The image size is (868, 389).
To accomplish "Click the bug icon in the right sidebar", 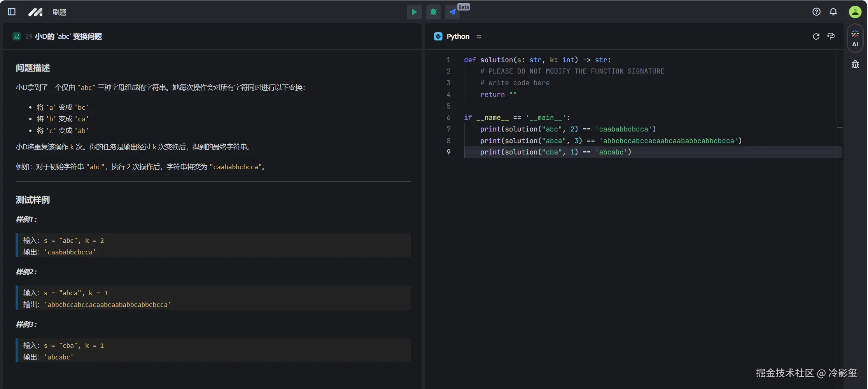I will click(x=855, y=65).
